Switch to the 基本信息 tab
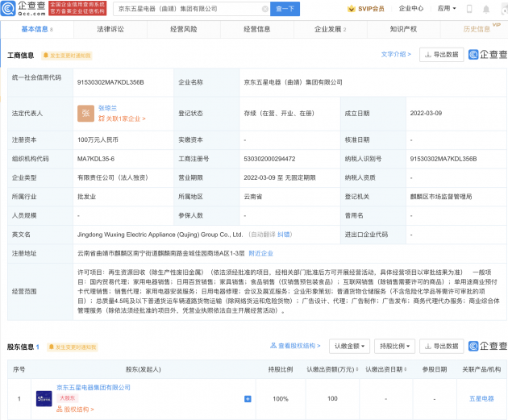The height and width of the screenshot is (420, 508). pos(37,29)
